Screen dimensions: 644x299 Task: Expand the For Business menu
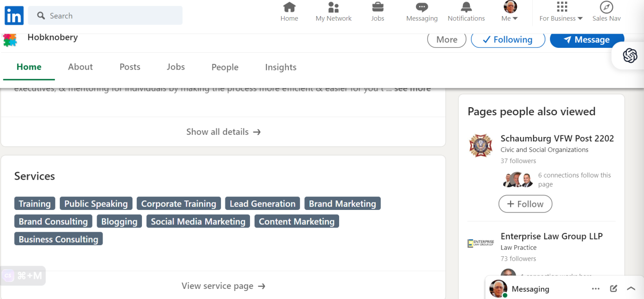561,12
